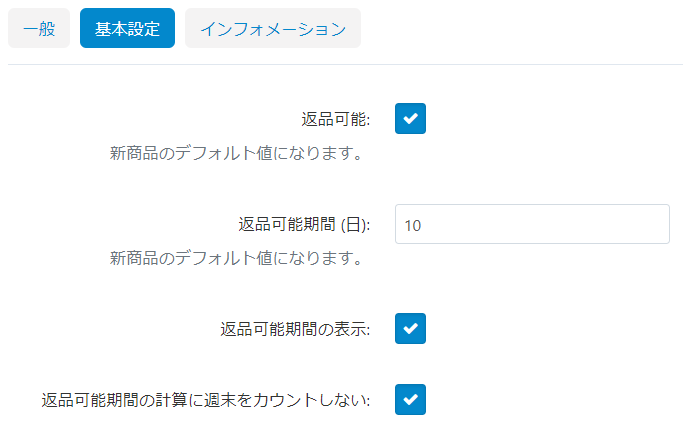This screenshot has width=683, height=433.
Task: Click the checkmark icon for the weekend-exclusion option
Action: coord(411,400)
